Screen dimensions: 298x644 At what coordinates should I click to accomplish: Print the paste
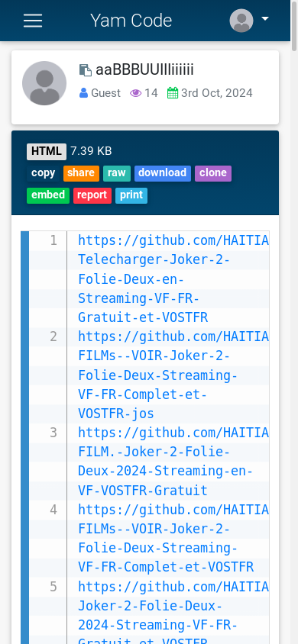pyautogui.click(x=131, y=195)
